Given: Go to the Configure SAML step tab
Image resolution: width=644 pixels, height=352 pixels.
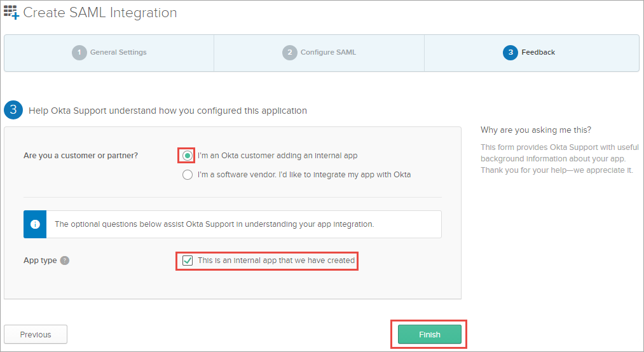Looking at the screenshot, I should pyautogui.click(x=319, y=53).
